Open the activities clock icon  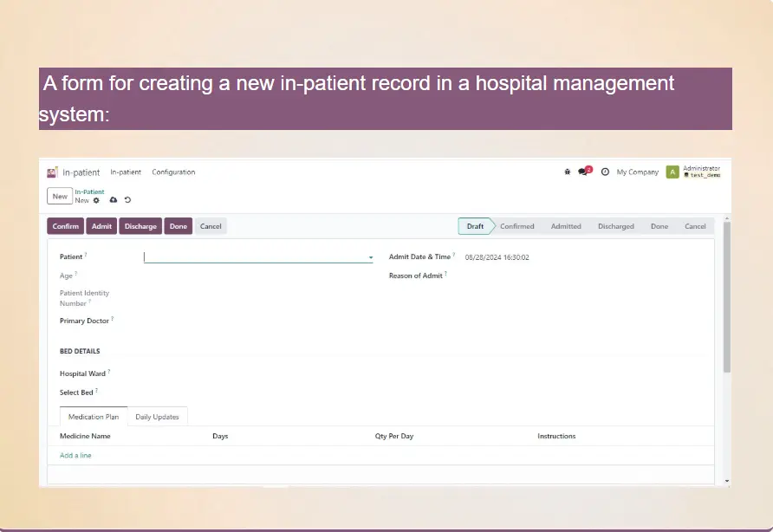[605, 172]
